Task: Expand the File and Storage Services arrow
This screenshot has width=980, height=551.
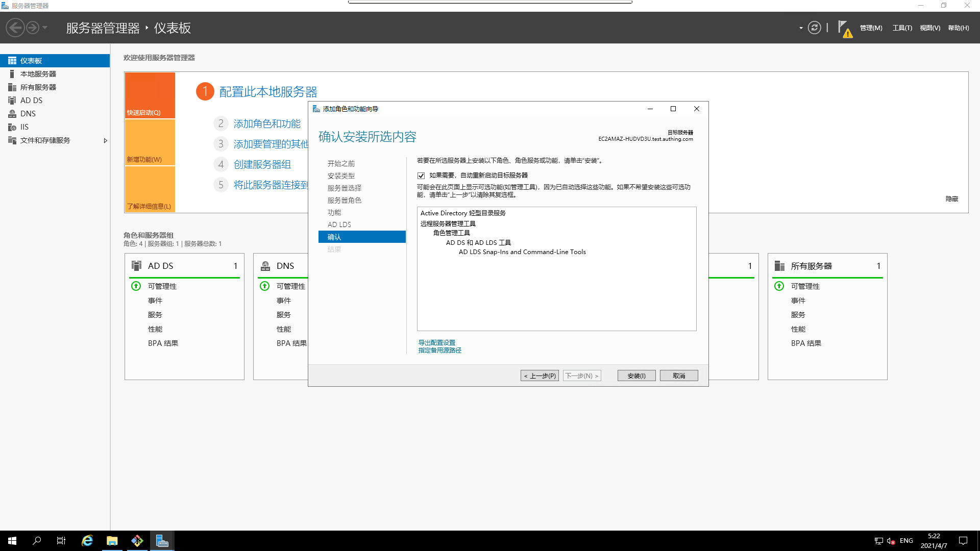Action: [105, 140]
